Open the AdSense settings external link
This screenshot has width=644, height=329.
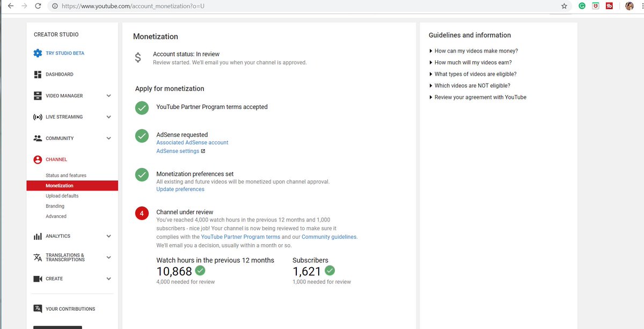(180, 151)
